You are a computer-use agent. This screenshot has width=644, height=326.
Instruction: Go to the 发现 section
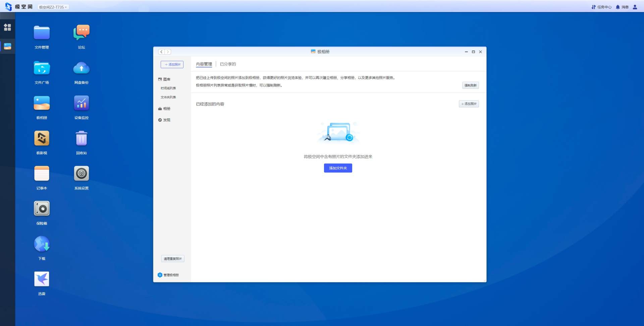pos(166,120)
